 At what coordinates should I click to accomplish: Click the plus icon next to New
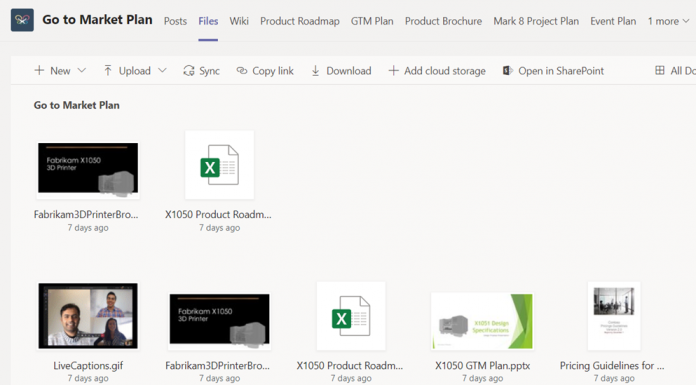[39, 70]
